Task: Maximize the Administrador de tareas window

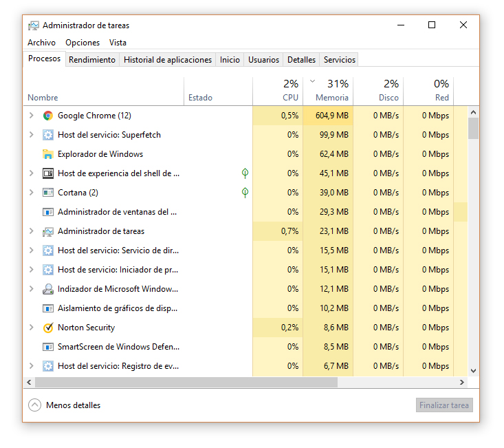Action: 432,25
